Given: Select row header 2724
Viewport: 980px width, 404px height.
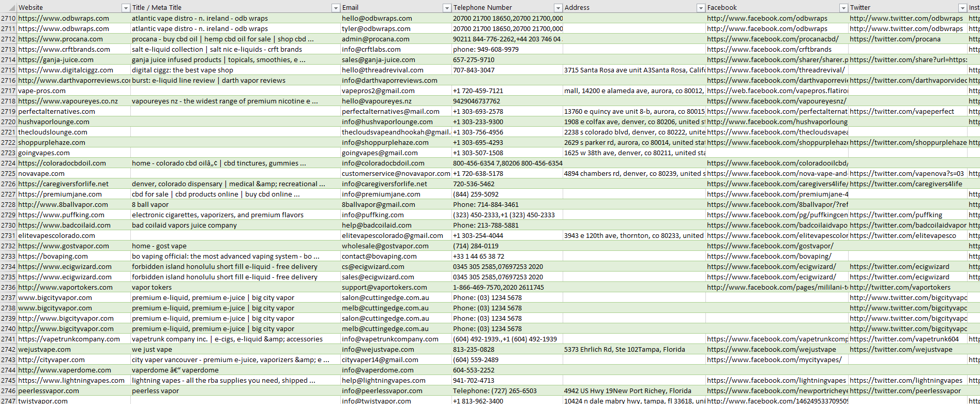Looking at the screenshot, I should pos(8,163).
